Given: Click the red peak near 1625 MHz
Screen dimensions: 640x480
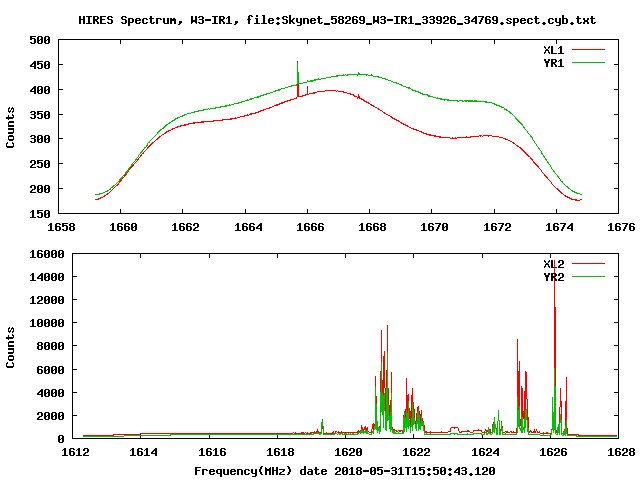Looking at the screenshot, I should tap(518, 384).
